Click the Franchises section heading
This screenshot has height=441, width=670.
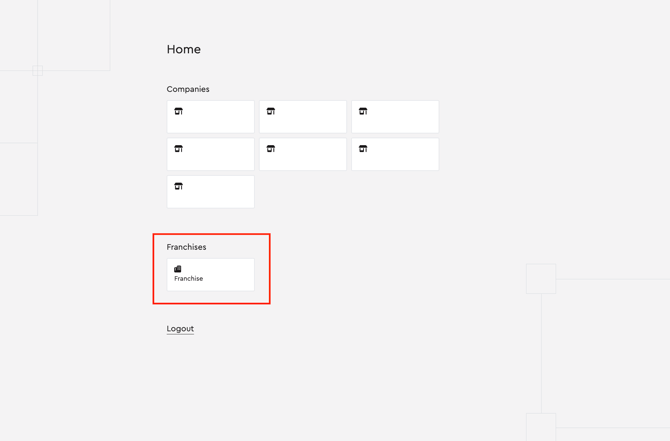(187, 247)
